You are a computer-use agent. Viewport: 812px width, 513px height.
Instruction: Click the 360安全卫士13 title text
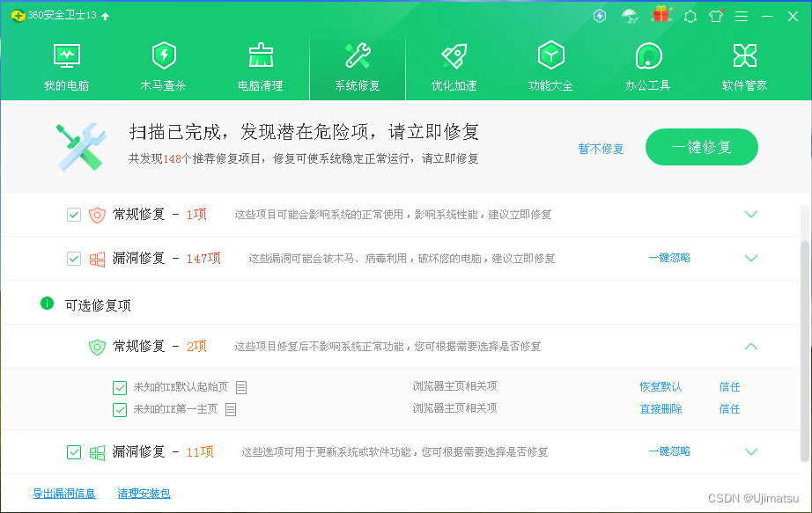coord(63,16)
